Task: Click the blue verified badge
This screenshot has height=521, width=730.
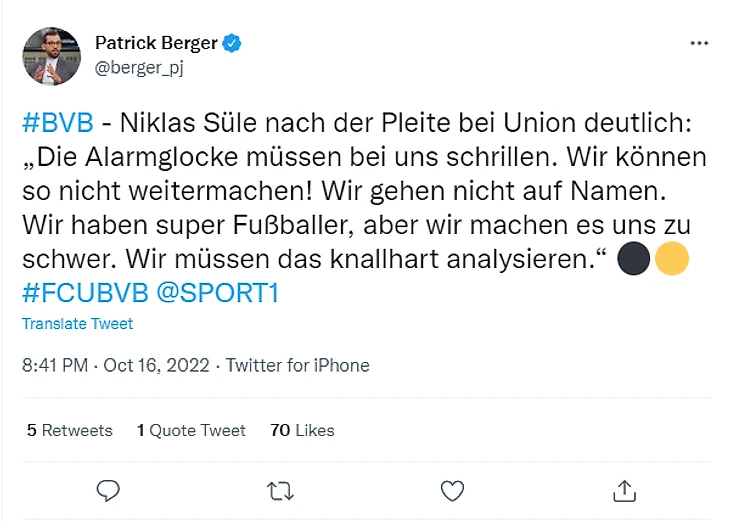Action: tap(232, 43)
